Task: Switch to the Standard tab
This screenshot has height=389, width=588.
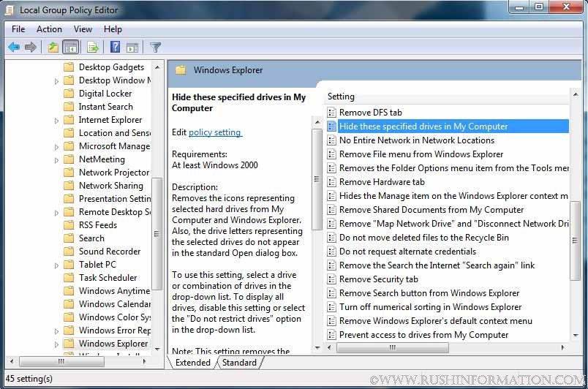Action: coord(239,363)
